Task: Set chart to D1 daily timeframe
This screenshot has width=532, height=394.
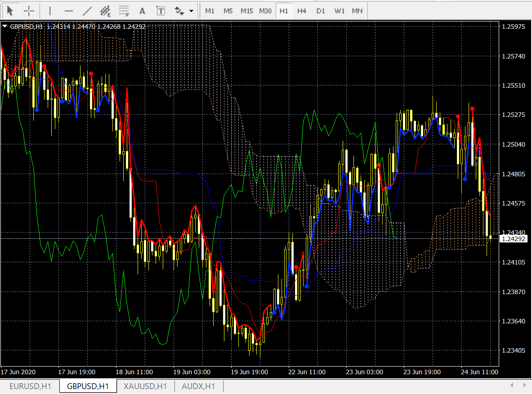Action: 320,10
